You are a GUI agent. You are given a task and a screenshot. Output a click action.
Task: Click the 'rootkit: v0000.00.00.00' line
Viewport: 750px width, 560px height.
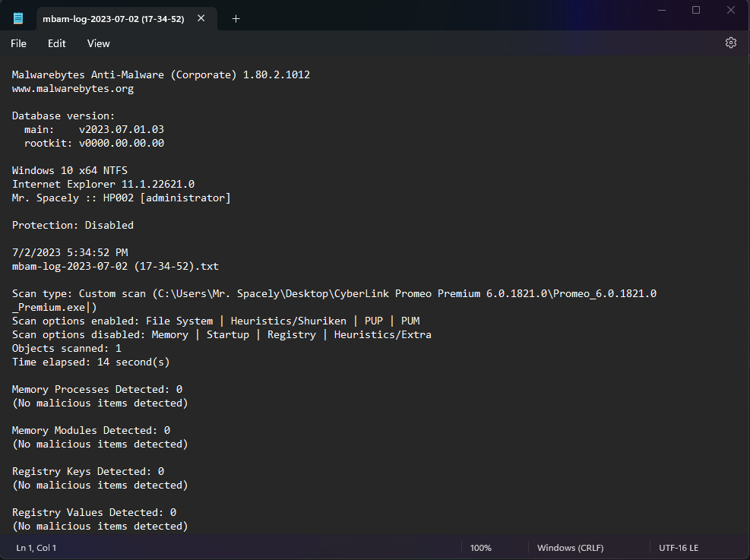[x=94, y=144]
